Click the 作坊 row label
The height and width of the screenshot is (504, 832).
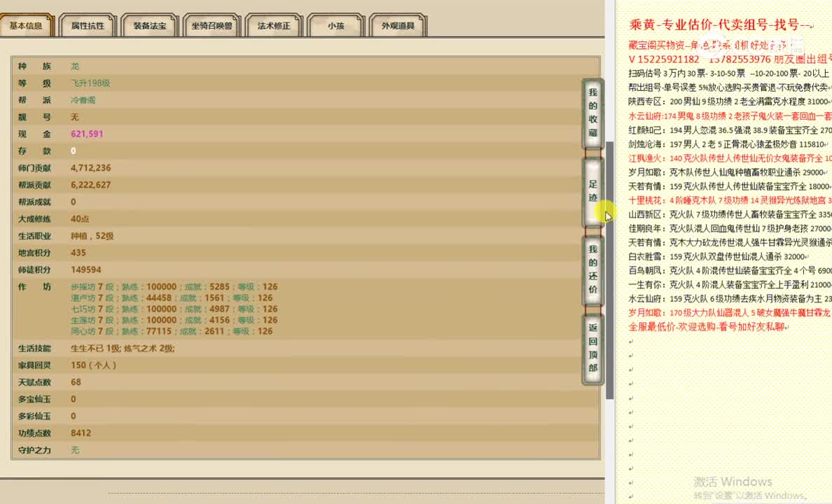pos(34,287)
